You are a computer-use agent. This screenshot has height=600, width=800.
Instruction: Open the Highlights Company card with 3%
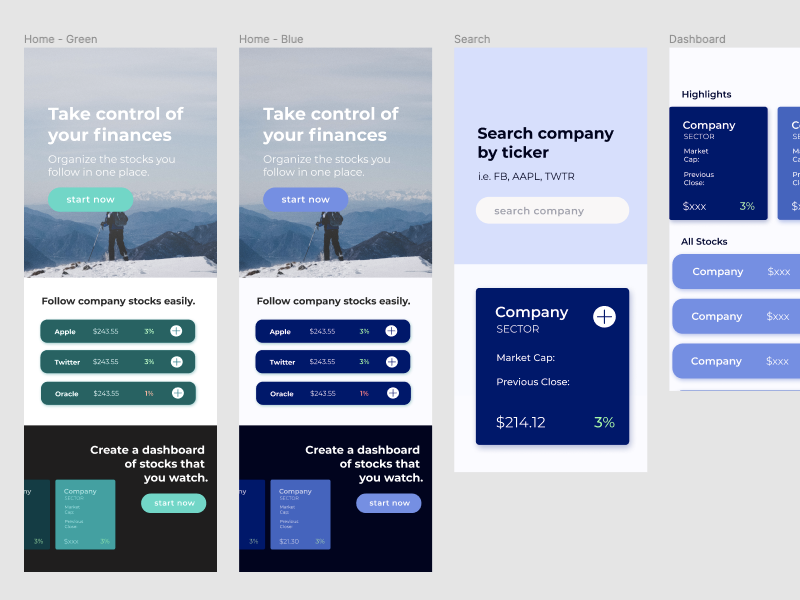(x=718, y=163)
